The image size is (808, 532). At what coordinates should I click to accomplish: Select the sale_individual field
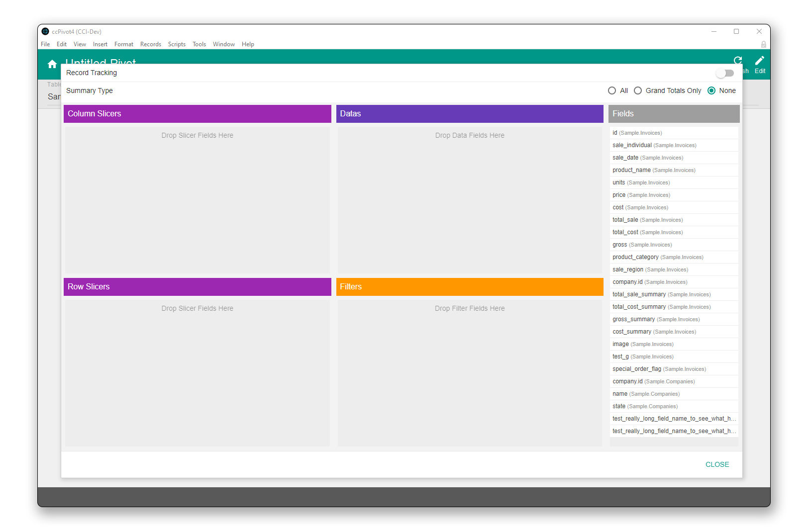[x=674, y=145]
